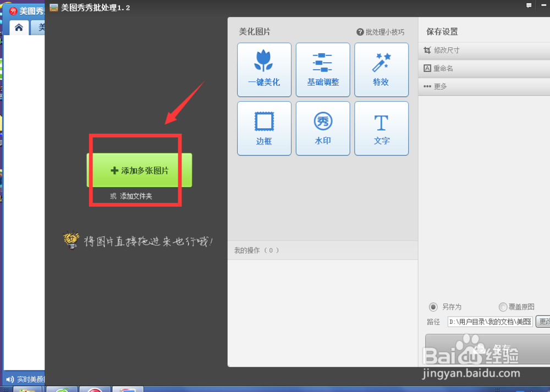Click the 美图秀秀 red logo icon
The image size is (550, 392).
tap(13, 11)
